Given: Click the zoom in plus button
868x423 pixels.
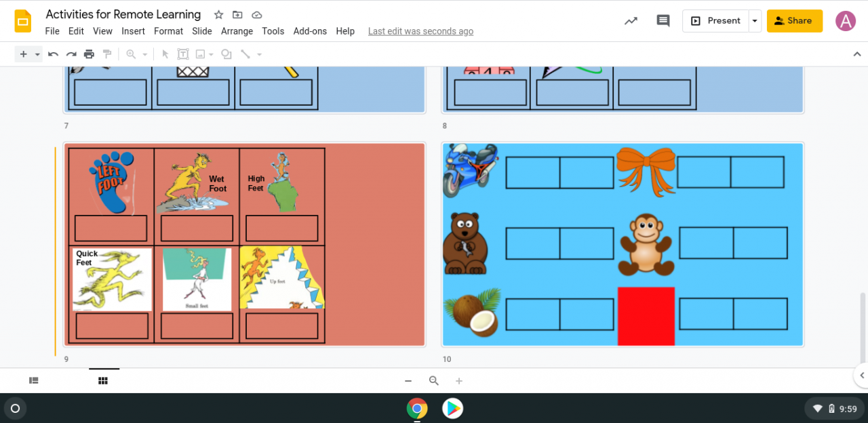Looking at the screenshot, I should (x=459, y=381).
